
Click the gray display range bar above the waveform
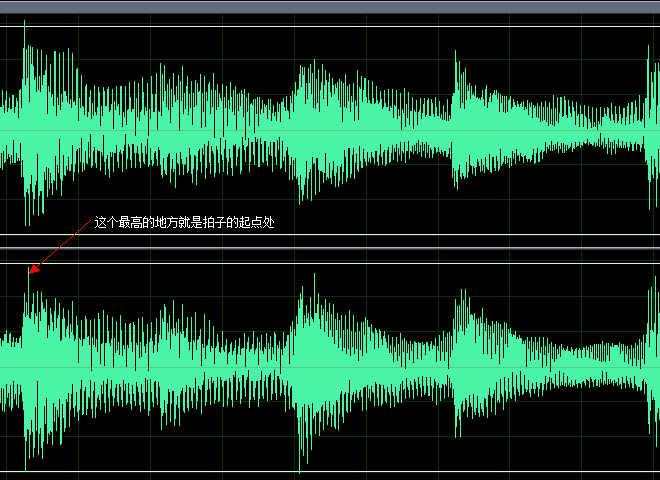point(330,7)
